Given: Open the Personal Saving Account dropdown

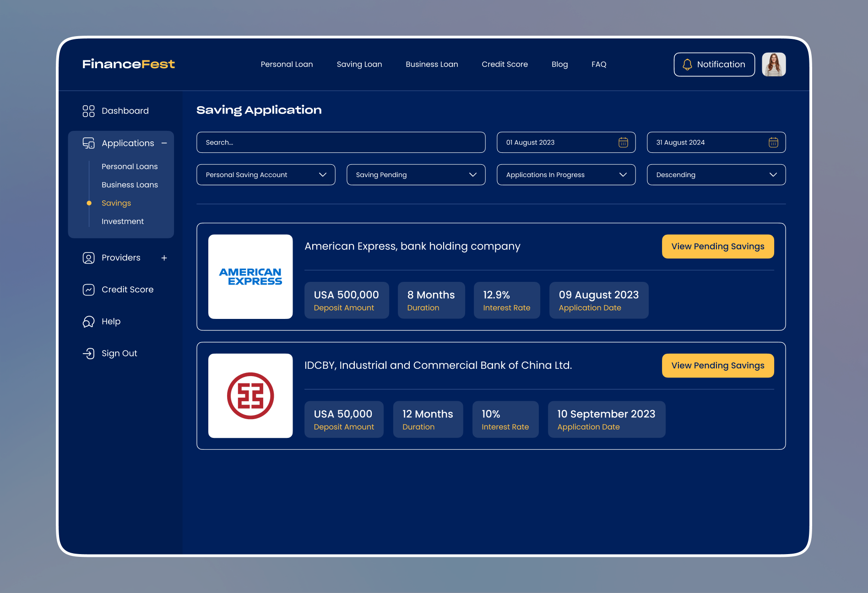Looking at the screenshot, I should click(266, 175).
